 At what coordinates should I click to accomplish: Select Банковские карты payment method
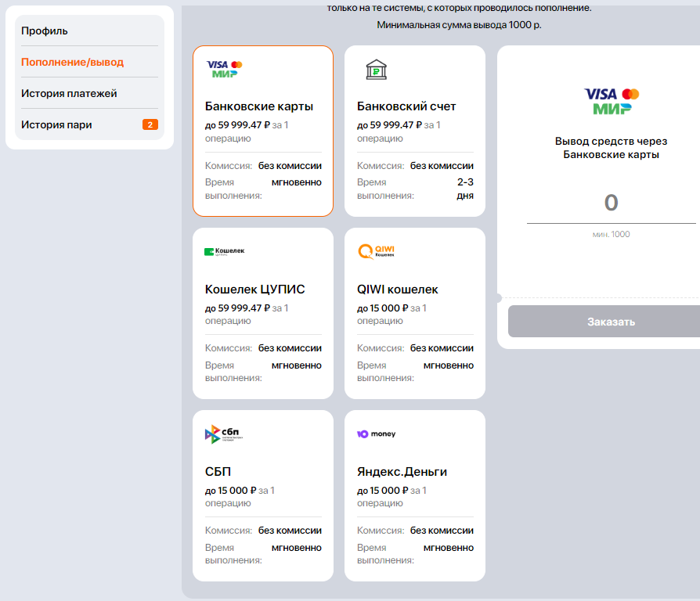pos(263,131)
